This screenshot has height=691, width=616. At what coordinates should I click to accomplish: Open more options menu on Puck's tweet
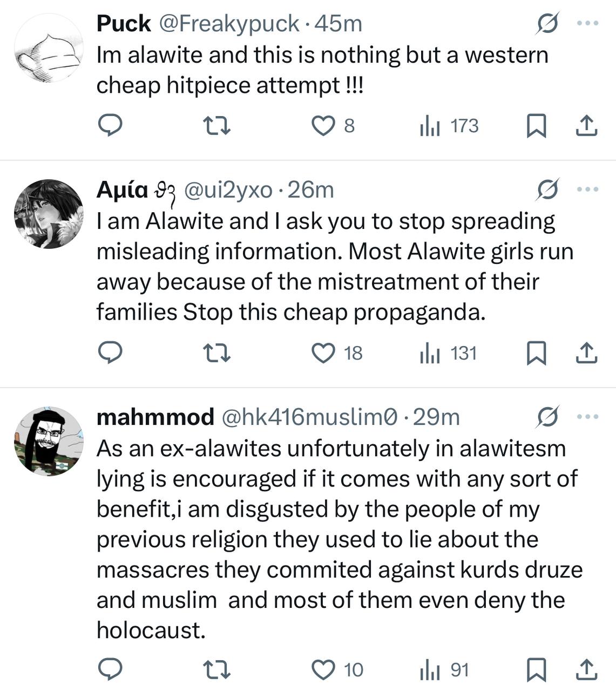587,24
